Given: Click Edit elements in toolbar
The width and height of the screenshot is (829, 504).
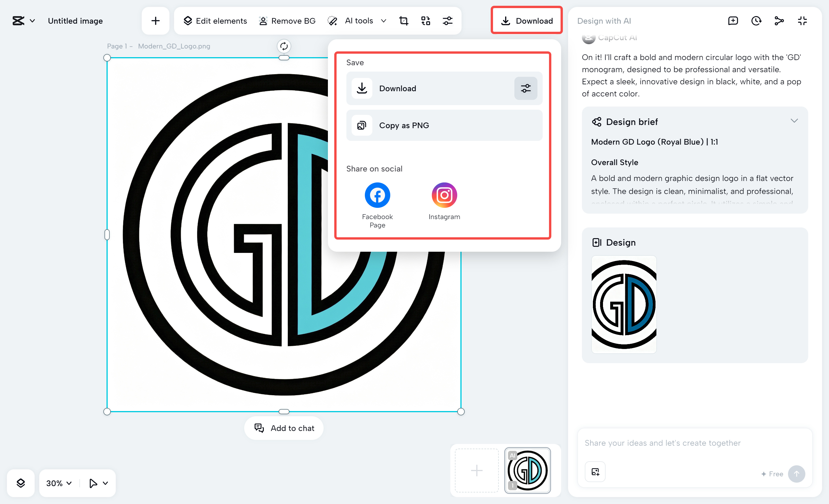Looking at the screenshot, I should click(x=215, y=21).
